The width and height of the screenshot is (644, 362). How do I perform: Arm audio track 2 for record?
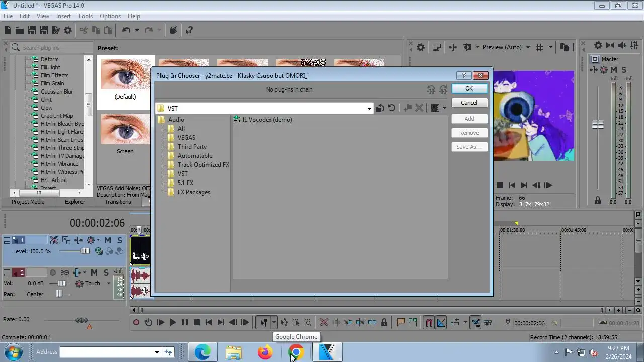click(53, 273)
